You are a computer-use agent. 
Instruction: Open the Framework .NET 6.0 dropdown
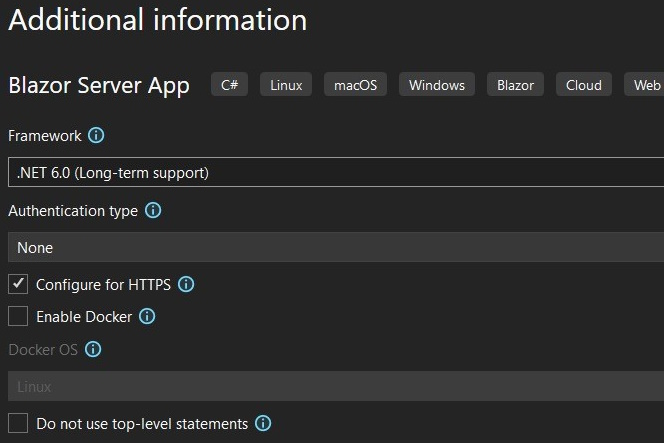[x=335, y=172]
